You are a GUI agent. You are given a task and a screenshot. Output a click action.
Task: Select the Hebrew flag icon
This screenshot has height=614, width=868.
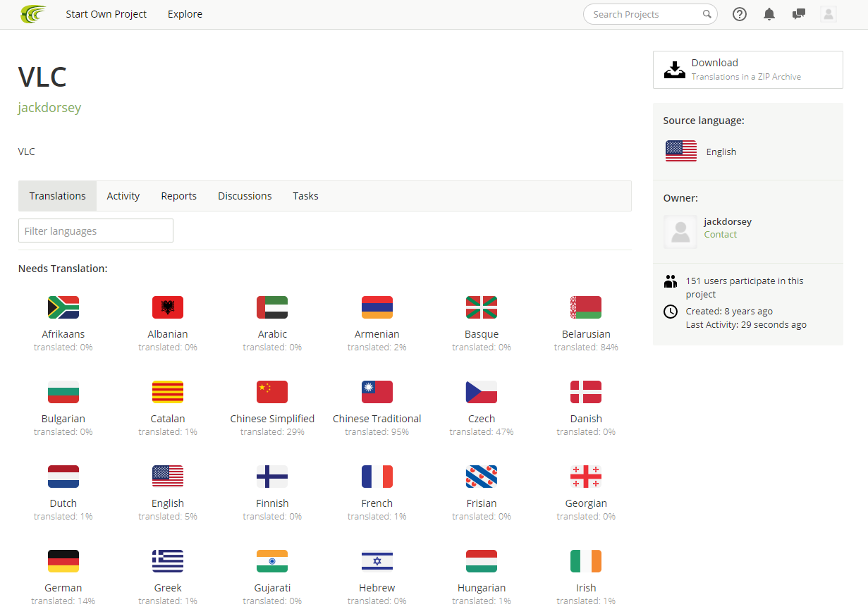click(x=377, y=561)
